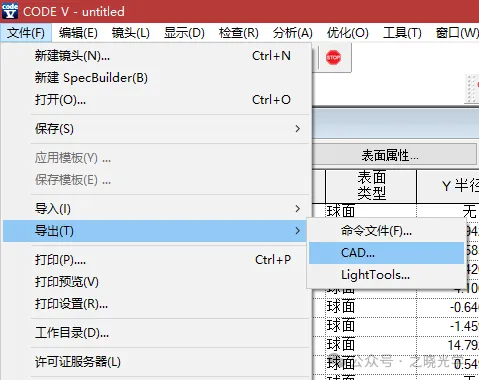
Task: Select 许可证服务器(L) menu entry
Action: coord(156,362)
